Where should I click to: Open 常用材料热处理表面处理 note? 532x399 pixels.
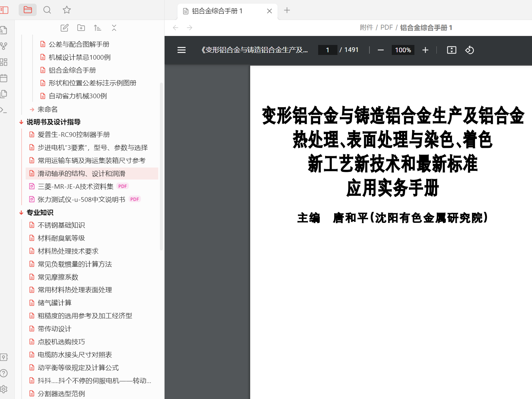[75, 290]
